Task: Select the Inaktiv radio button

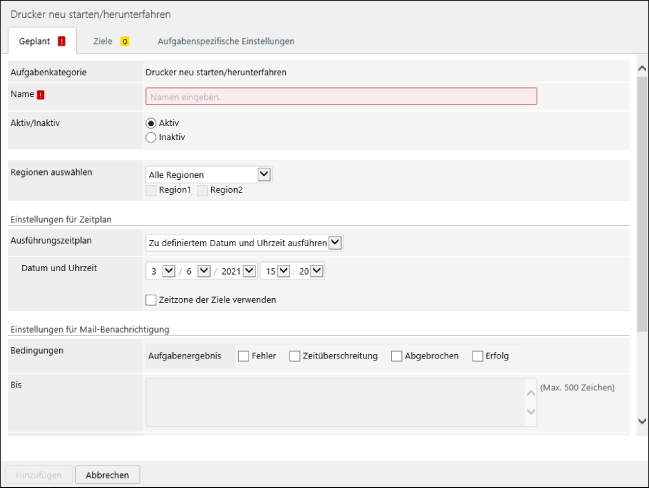Action: [151, 137]
